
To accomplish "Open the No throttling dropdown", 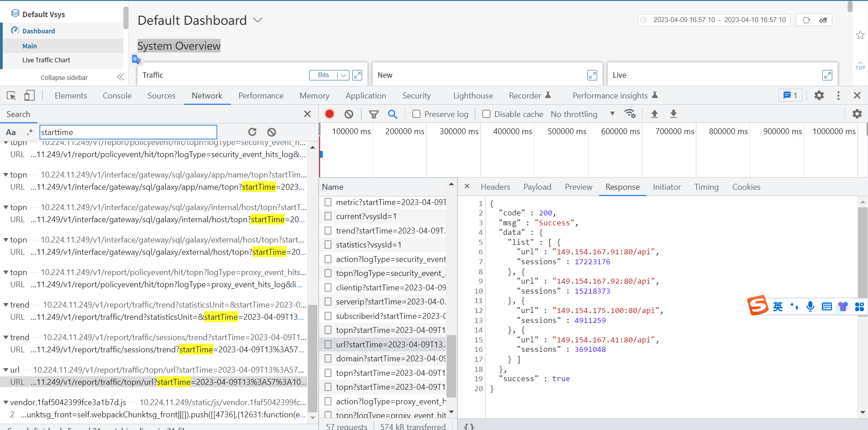I will [582, 114].
